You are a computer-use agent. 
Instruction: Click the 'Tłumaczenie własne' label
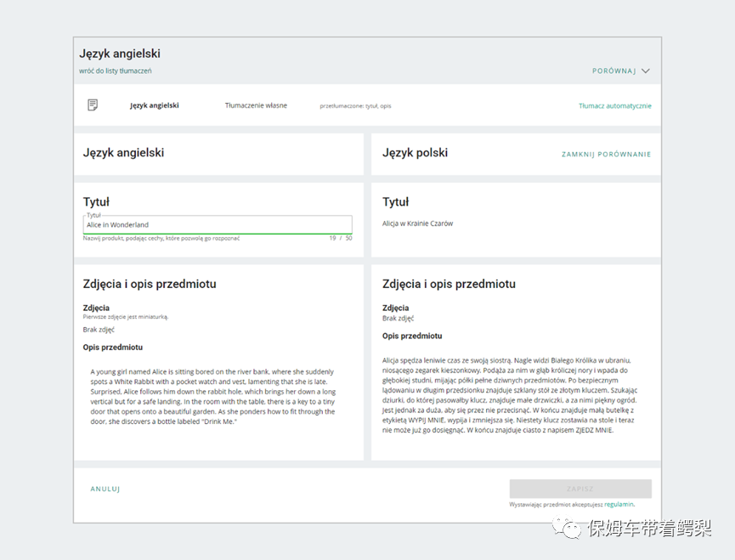(256, 105)
